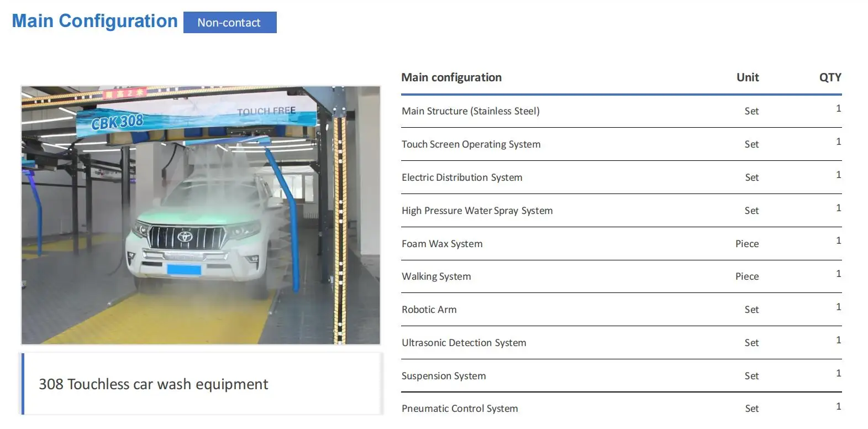Click High Pressure Water Spray System entry
This screenshot has height=429, width=868.
tap(477, 211)
